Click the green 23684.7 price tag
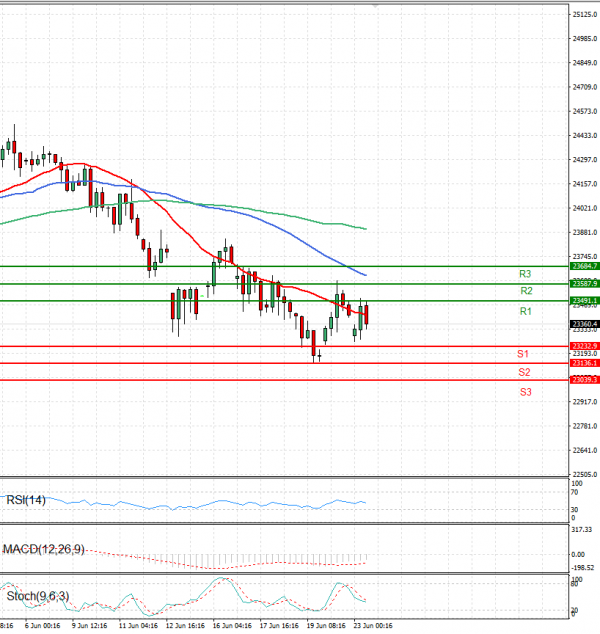Screen dimensions: 600x634 point(584,266)
